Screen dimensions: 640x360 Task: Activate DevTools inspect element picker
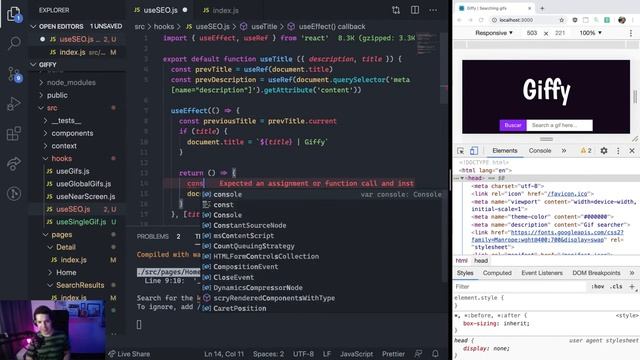pos(460,151)
